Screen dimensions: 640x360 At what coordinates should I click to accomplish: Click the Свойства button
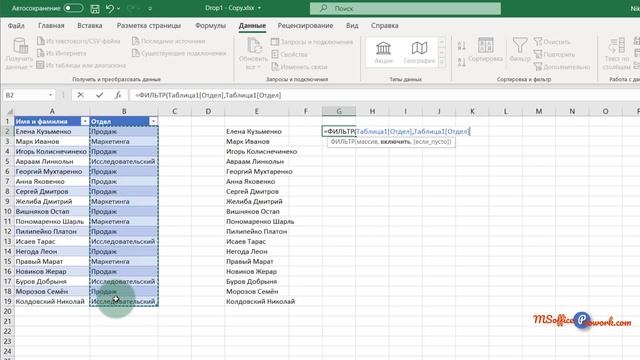[289, 54]
